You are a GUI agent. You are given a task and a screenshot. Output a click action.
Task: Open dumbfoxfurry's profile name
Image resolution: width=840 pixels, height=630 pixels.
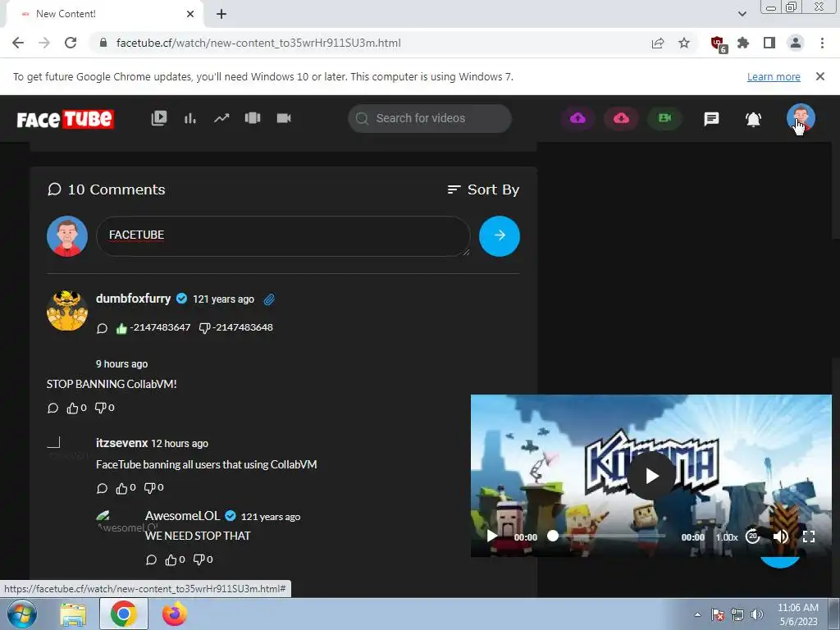[133, 299]
